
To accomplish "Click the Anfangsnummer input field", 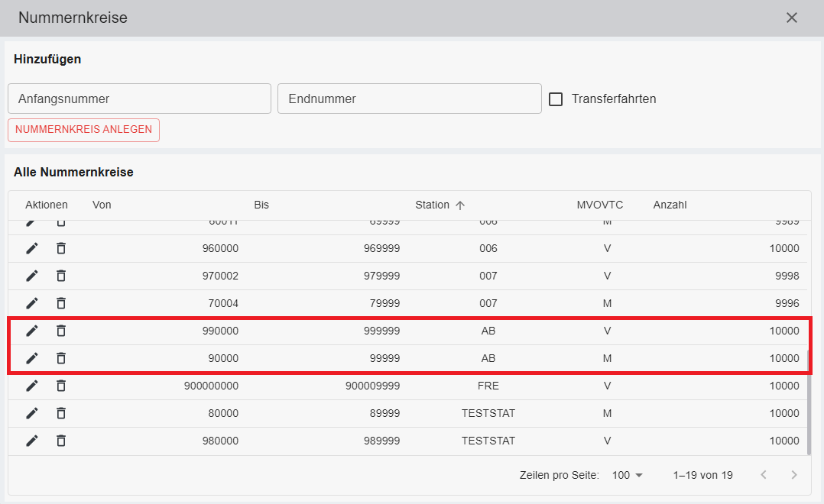I will point(139,99).
